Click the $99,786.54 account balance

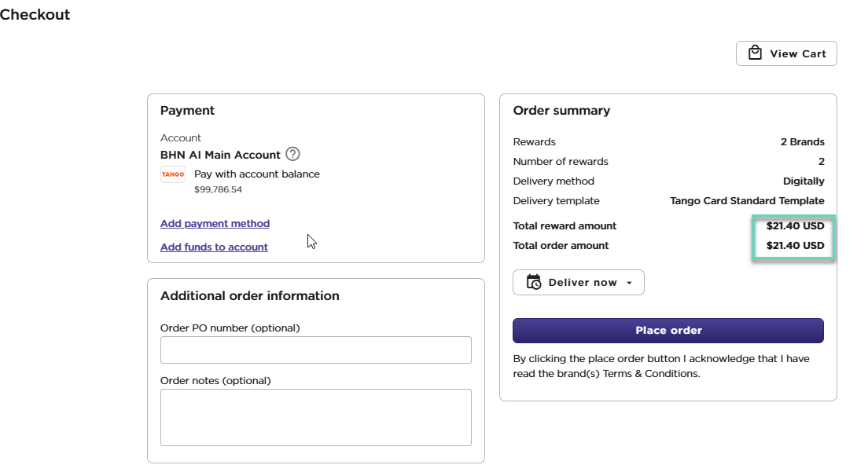(218, 189)
